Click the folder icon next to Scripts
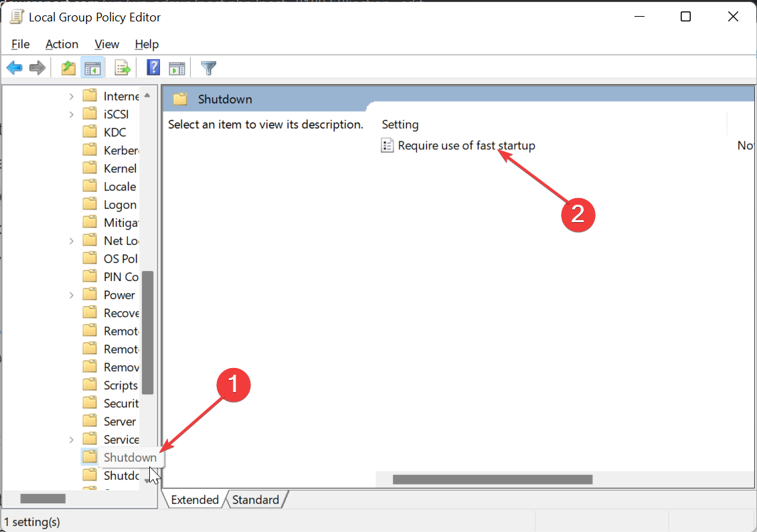757x532 pixels. [90, 385]
